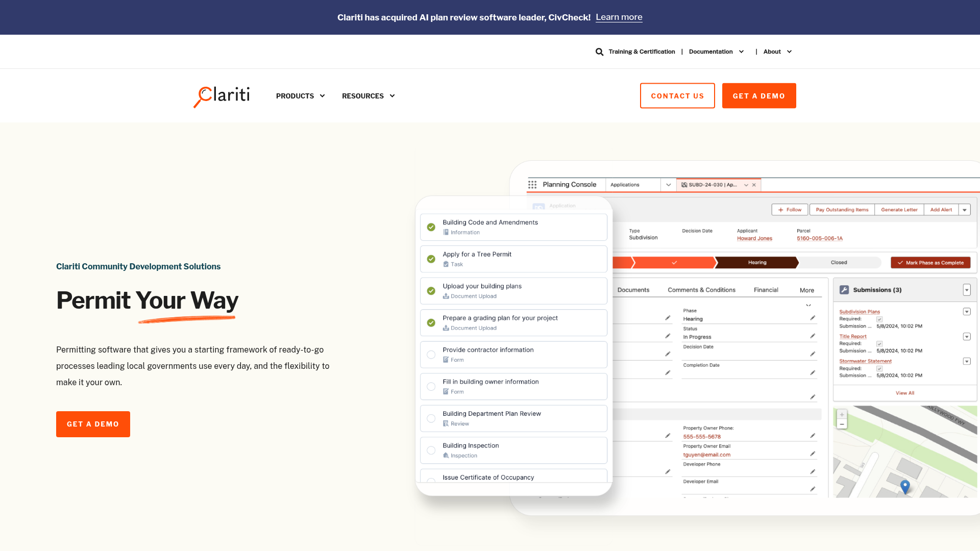
Task: Open the Financial tab
Action: click(x=766, y=289)
